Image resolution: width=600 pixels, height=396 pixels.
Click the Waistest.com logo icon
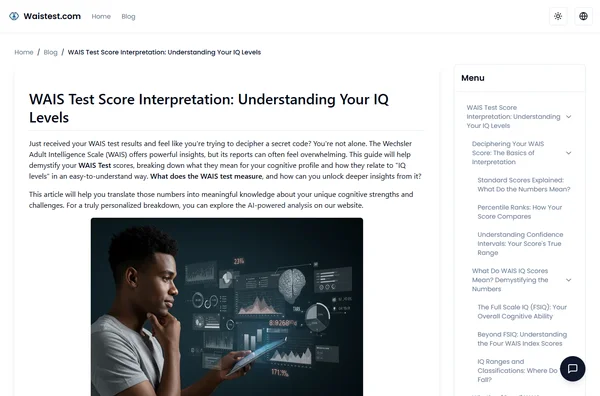(14, 16)
